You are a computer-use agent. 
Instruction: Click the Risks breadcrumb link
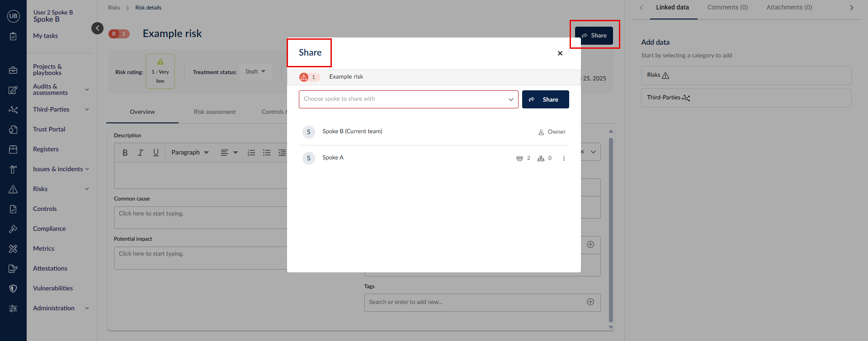point(114,8)
